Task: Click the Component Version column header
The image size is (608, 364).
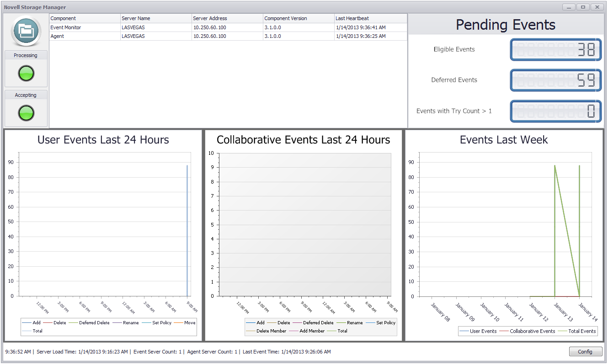Action: click(299, 18)
